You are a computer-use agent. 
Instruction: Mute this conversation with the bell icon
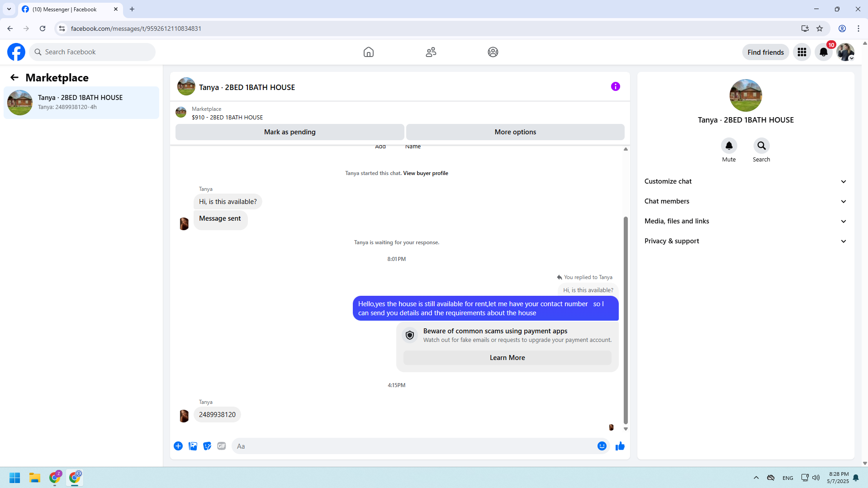tap(729, 146)
